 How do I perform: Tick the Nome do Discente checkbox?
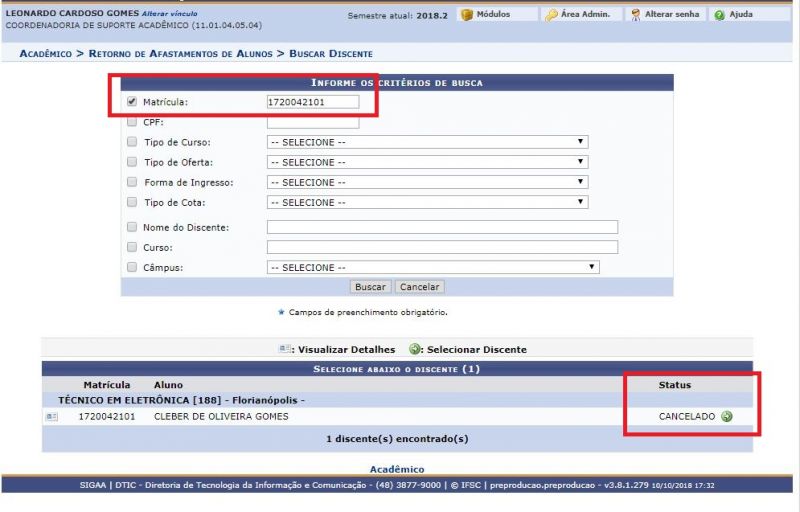click(x=132, y=227)
